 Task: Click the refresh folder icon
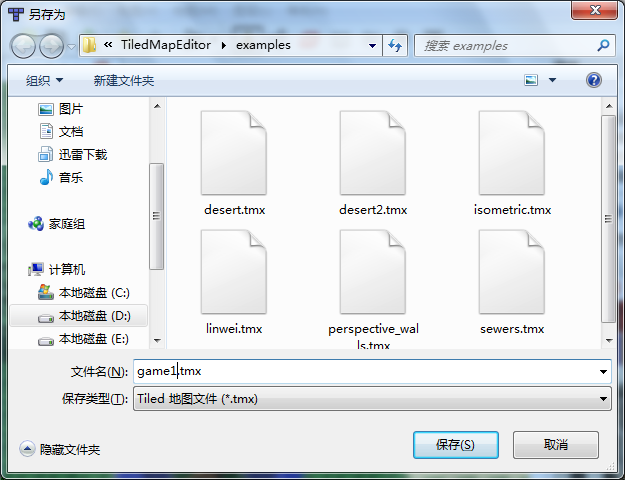(x=395, y=45)
